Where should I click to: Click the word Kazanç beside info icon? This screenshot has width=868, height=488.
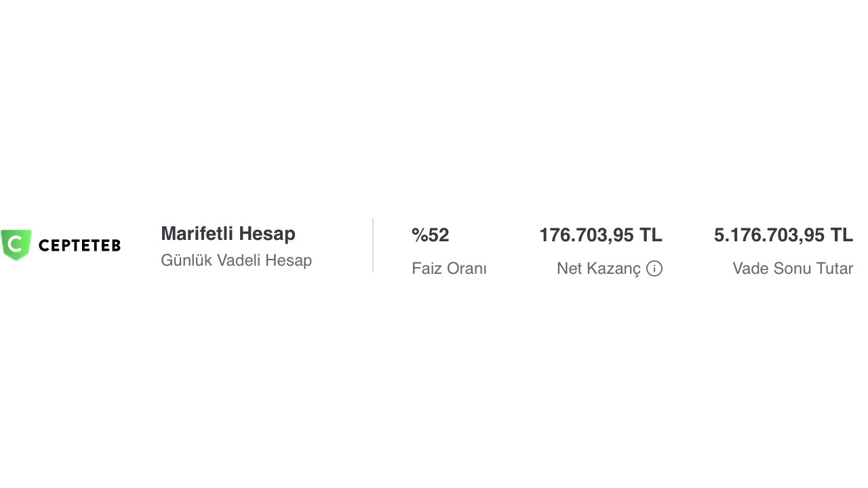tap(614, 268)
